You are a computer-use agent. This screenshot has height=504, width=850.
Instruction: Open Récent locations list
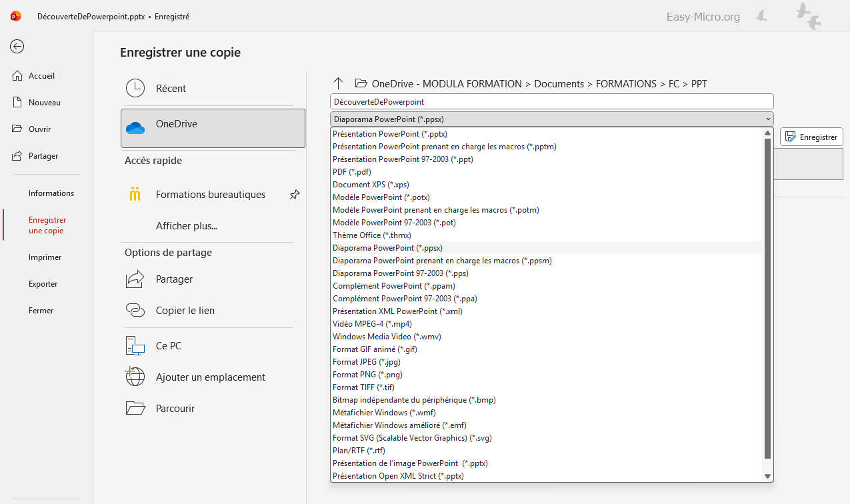point(171,89)
